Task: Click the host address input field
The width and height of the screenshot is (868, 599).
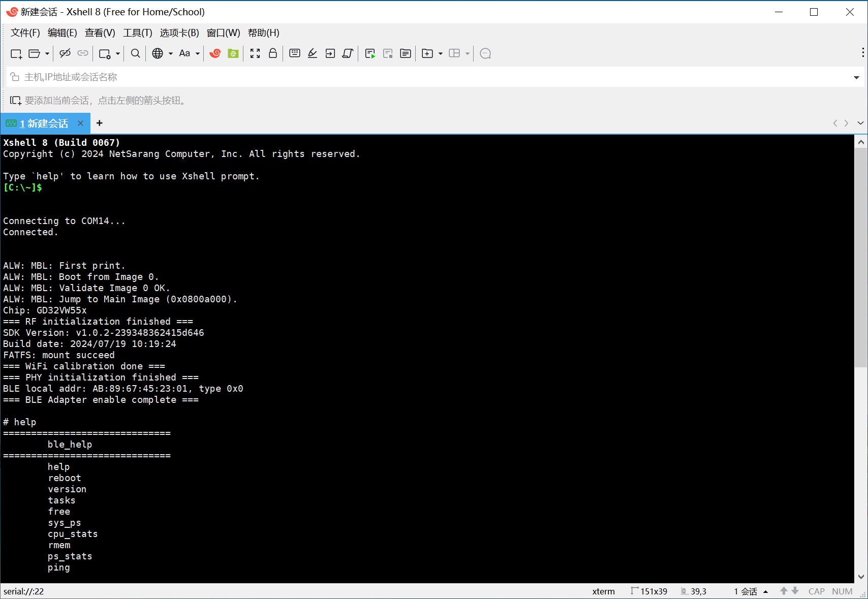Action: [x=407, y=77]
